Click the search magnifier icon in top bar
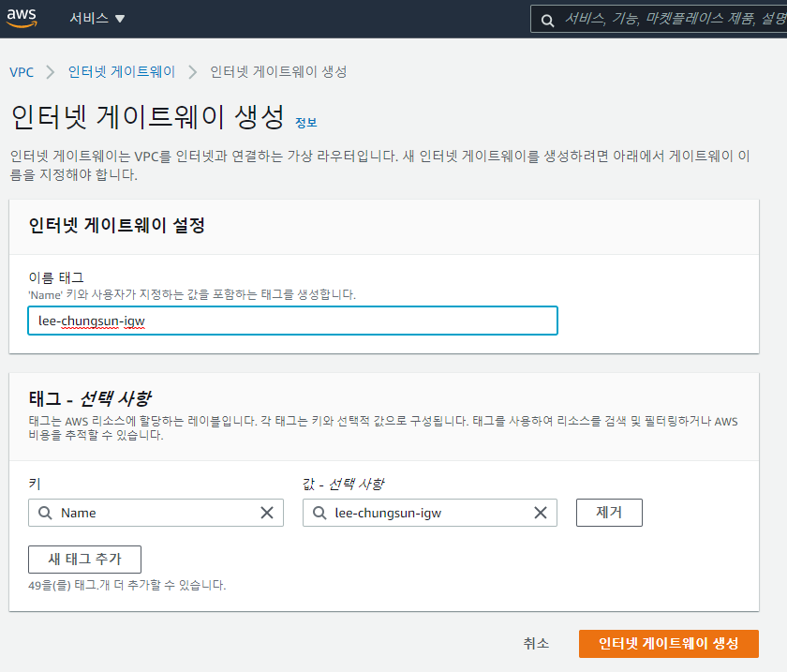Screen dimensions: 787x672 point(547,20)
